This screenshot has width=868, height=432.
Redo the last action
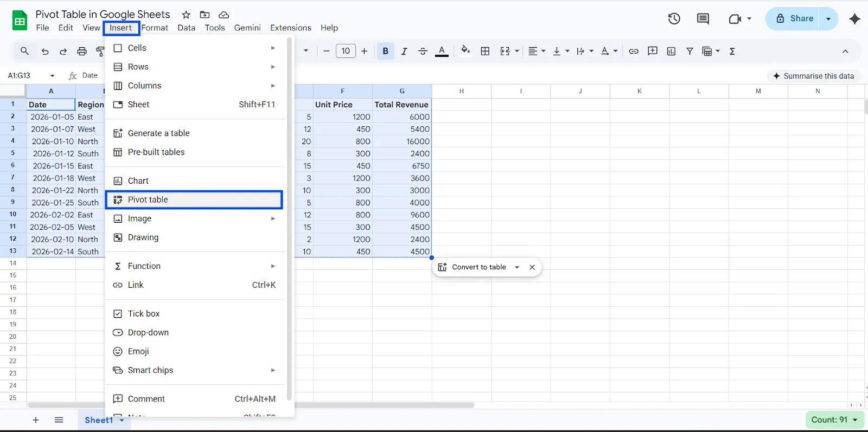63,51
